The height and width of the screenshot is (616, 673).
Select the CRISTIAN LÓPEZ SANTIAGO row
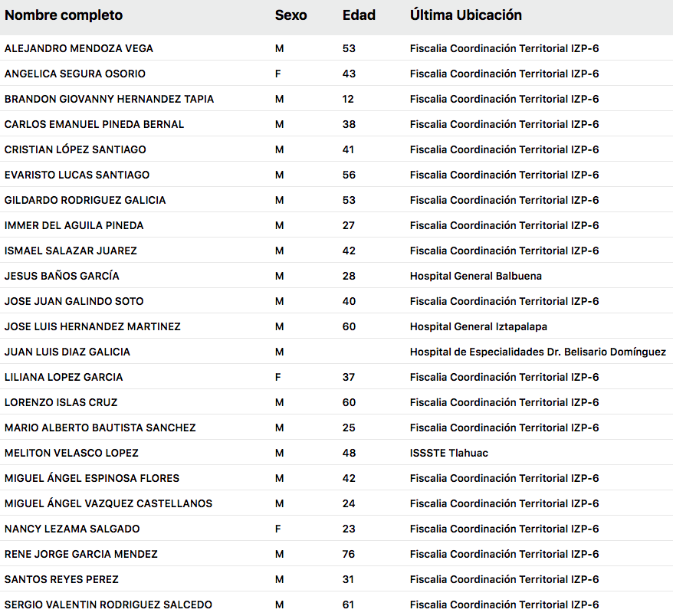click(75, 149)
